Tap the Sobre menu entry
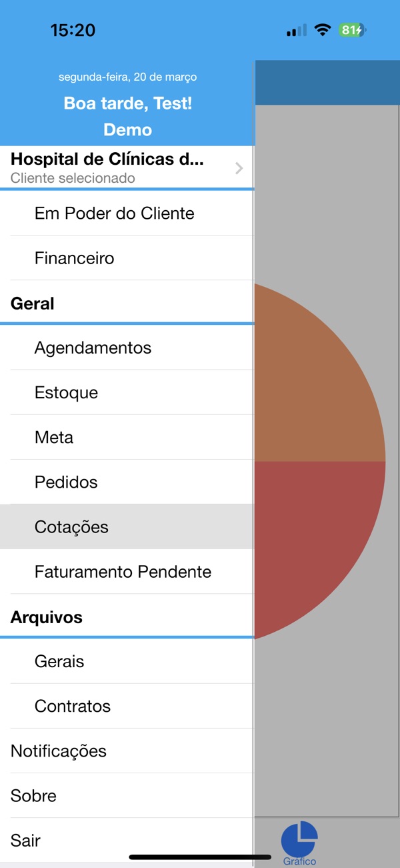 33,795
